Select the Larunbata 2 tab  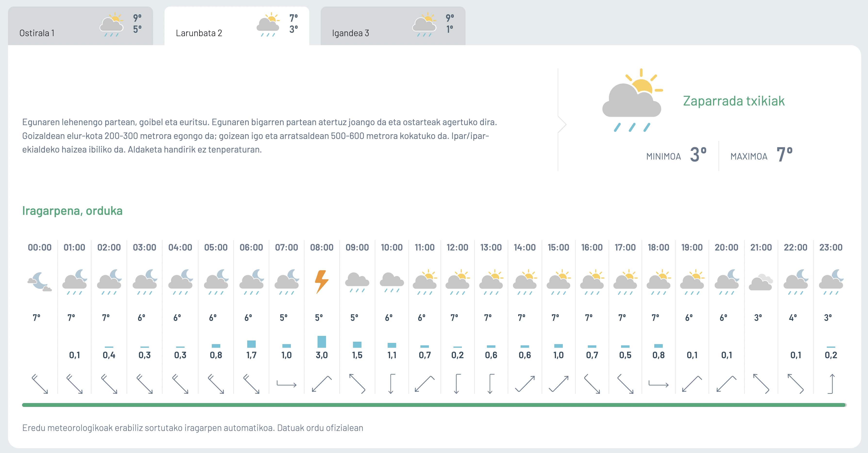[x=237, y=26]
